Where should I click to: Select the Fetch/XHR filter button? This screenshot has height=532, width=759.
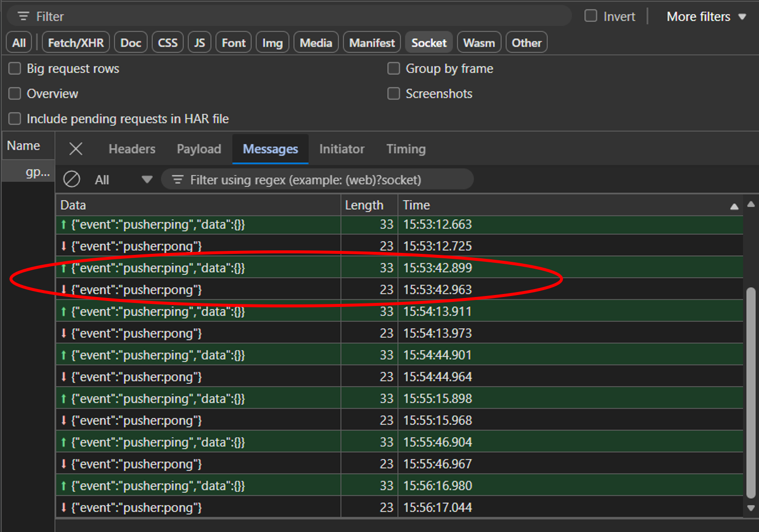[x=76, y=43]
